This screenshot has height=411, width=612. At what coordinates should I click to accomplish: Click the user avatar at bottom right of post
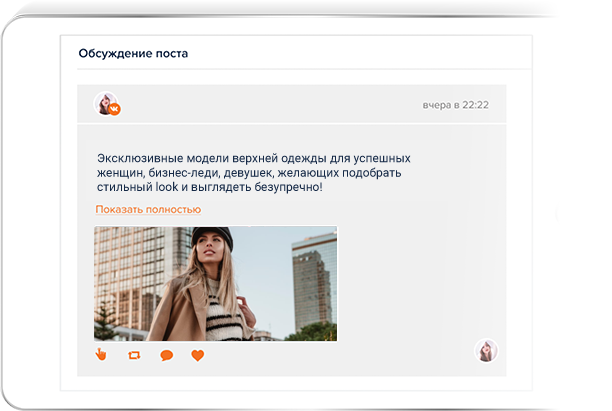486,351
